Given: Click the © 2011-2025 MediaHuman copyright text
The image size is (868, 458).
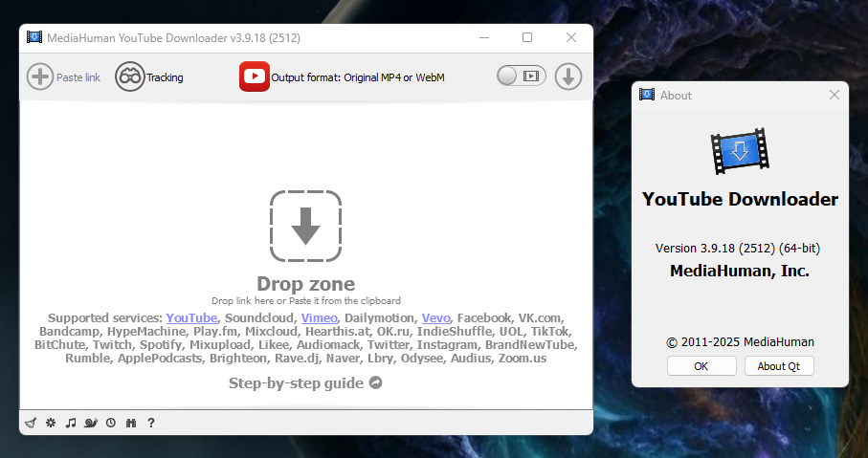Looking at the screenshot, I should point(740,342).
